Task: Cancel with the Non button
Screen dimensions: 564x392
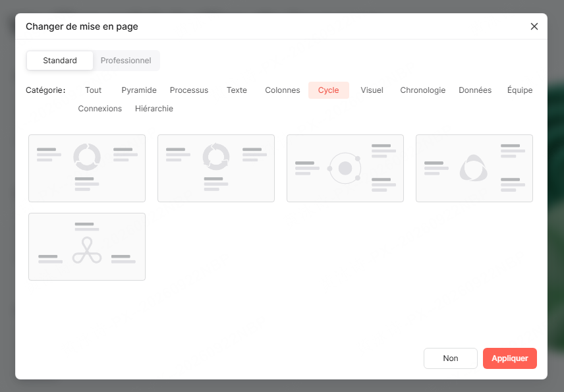Action: point(450,358)
